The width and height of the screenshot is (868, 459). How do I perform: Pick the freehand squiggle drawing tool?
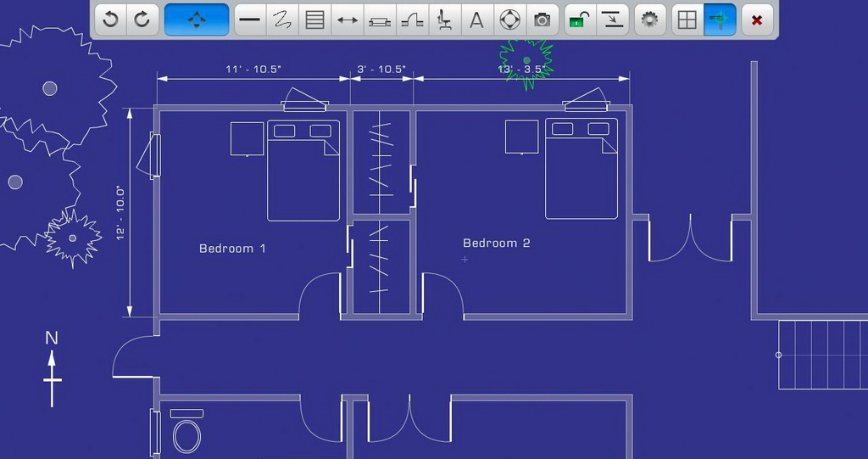(x=282, y=20)
